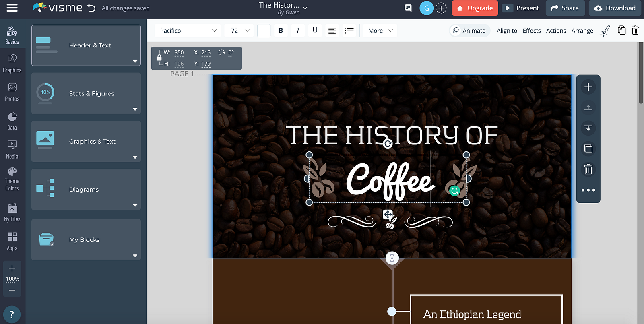The width and height of the screenshot is (644, 324).
Task: Open the Theme Colors panel
Action: pos(12,179)
